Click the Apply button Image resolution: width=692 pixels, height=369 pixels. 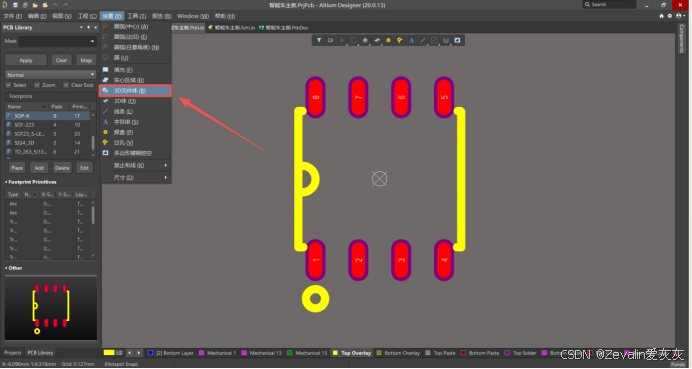26,60
